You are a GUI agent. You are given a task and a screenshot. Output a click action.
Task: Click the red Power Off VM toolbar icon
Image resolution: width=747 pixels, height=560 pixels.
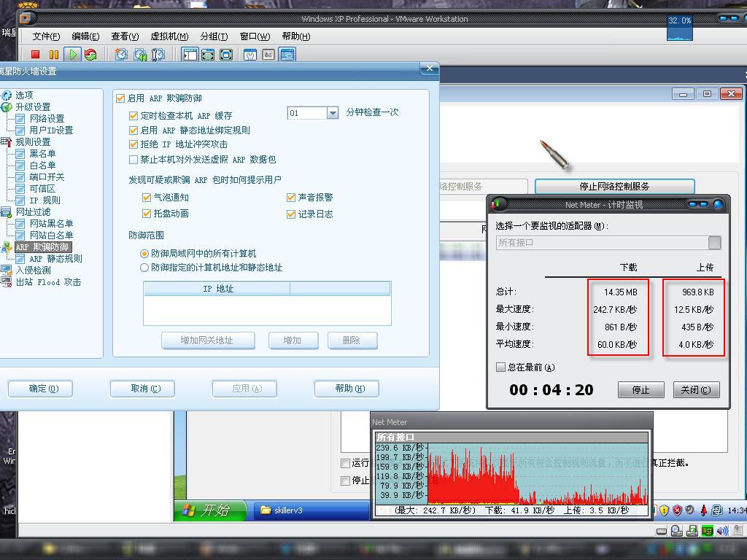pos(35,54)
